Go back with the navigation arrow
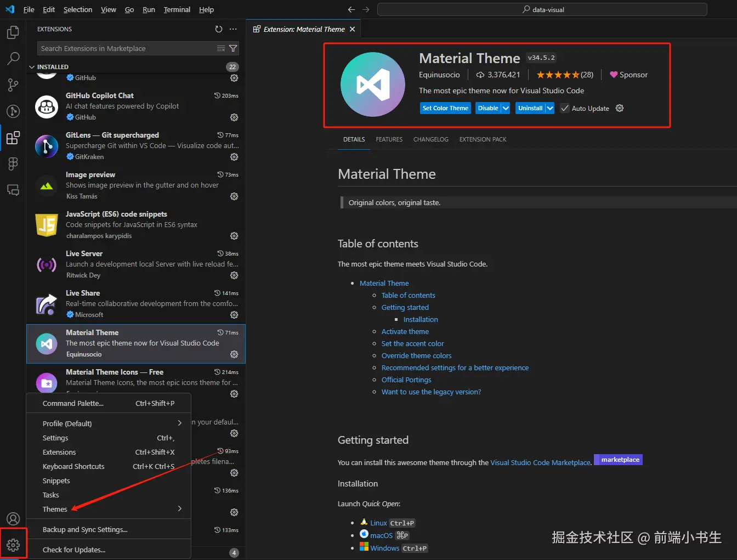The height and width of the screenshot is (560, 737). click(x=352, y=9)
